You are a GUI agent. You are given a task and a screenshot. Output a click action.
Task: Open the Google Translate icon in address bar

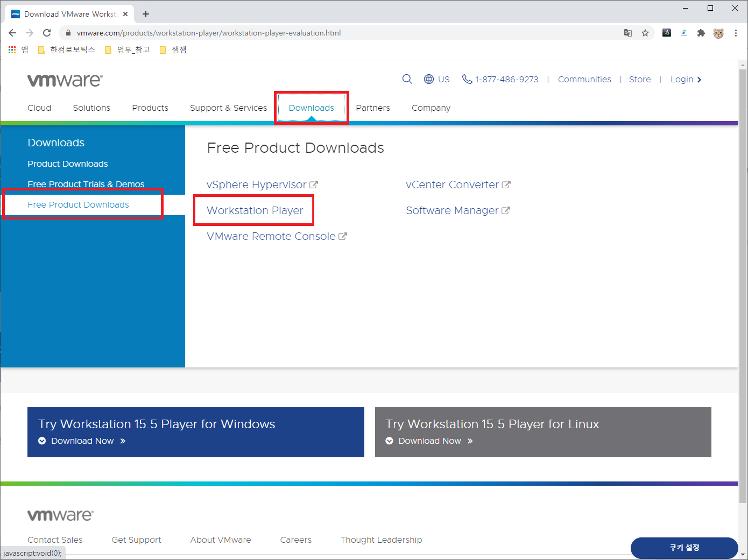pos(628,33)
